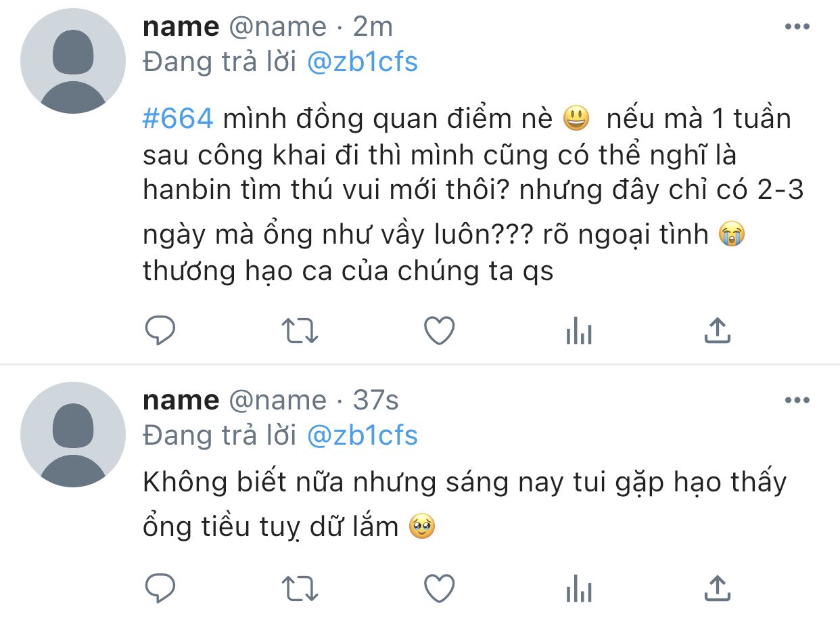Open the 2m timestamp of first tweet

[373, 27]
